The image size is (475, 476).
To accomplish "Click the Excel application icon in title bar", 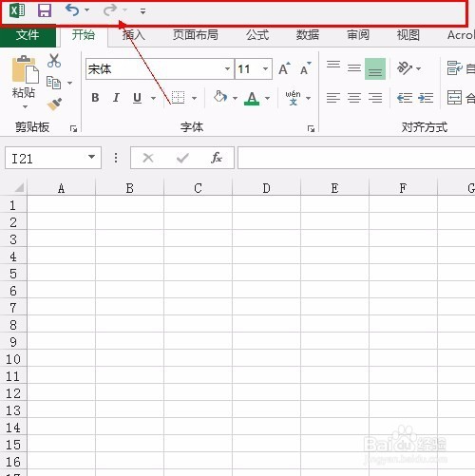I will click(x=17, y=10).
